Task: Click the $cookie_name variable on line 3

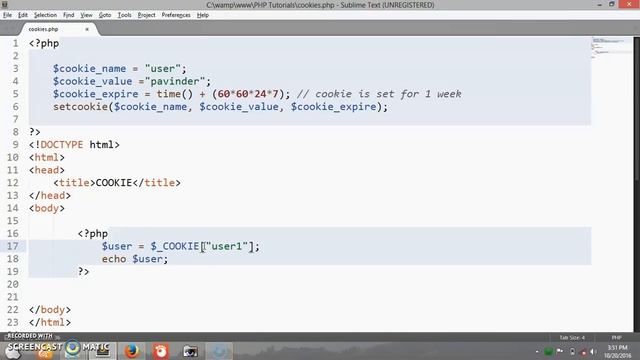Action: 89,69
